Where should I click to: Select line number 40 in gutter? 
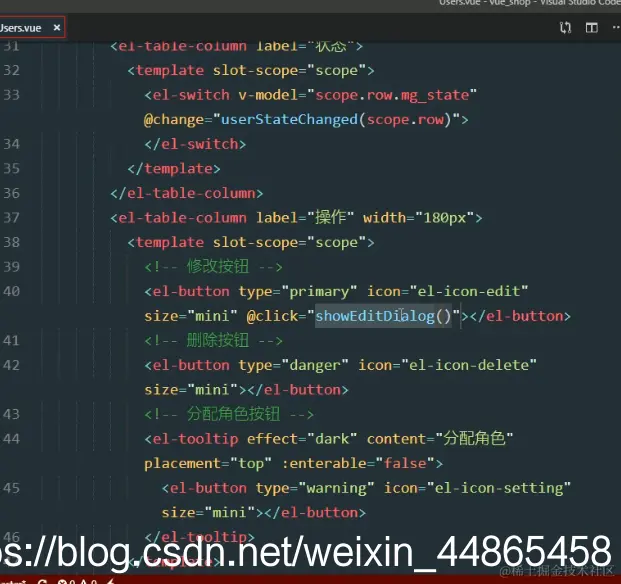(11, 291)
